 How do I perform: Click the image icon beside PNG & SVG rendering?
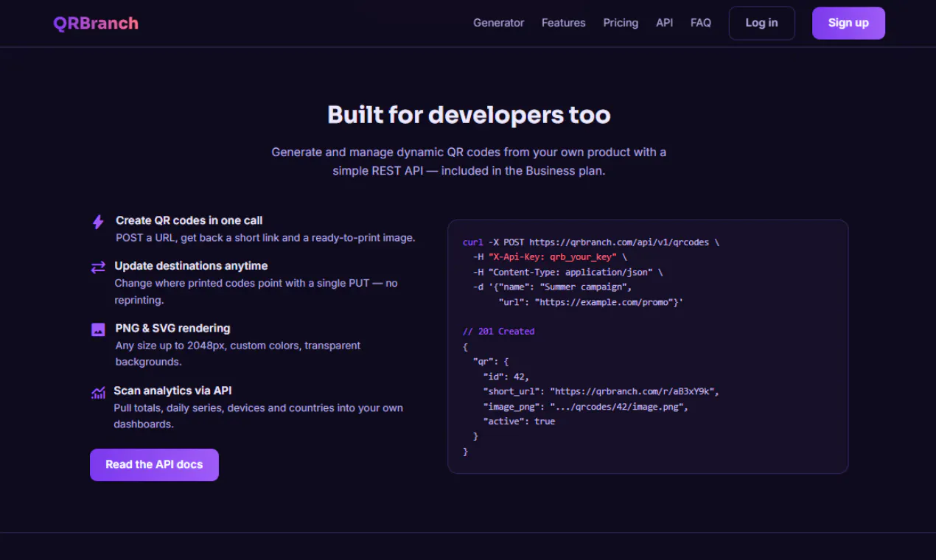tap(98, 329)
